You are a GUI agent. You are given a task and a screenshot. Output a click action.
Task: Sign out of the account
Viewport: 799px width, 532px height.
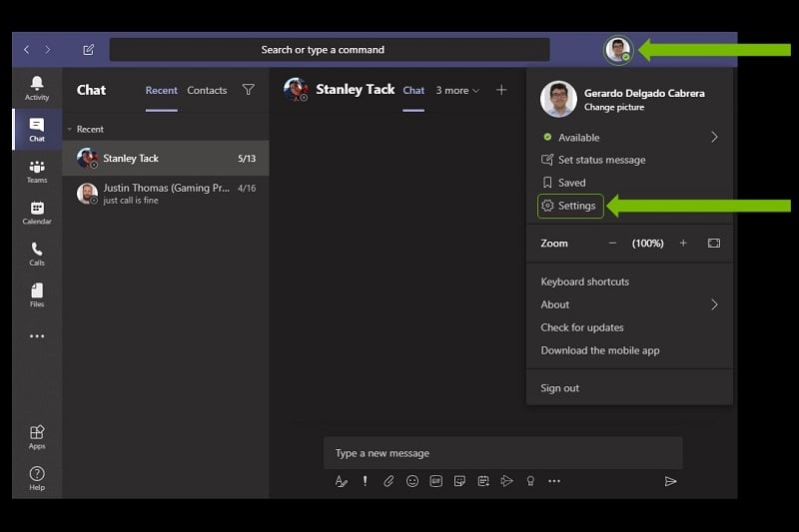559,388
